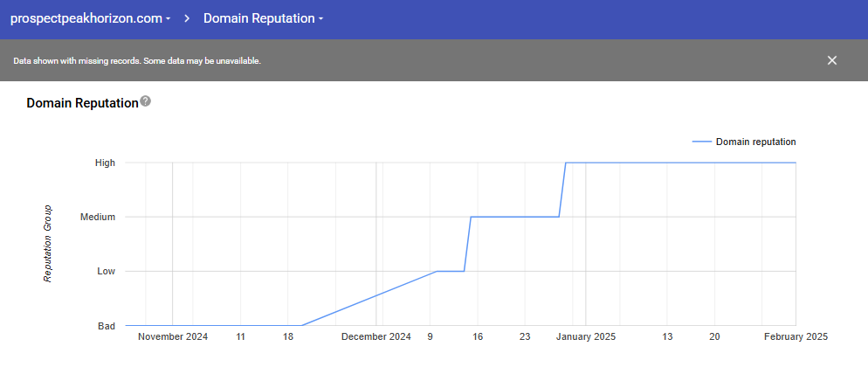Viewport: 868px width, 374px height.
Task: Select November 2024 on the date axis
Action: click(173, 336)
